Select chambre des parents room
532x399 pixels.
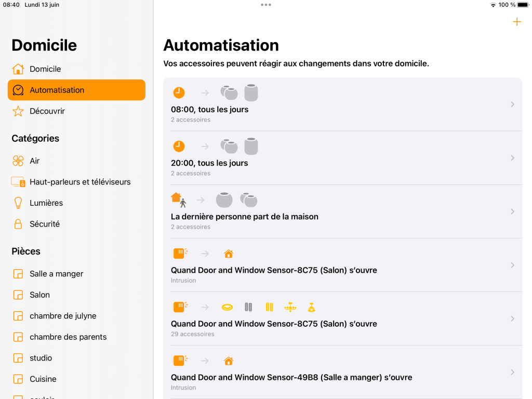click(x=68, y=337)
